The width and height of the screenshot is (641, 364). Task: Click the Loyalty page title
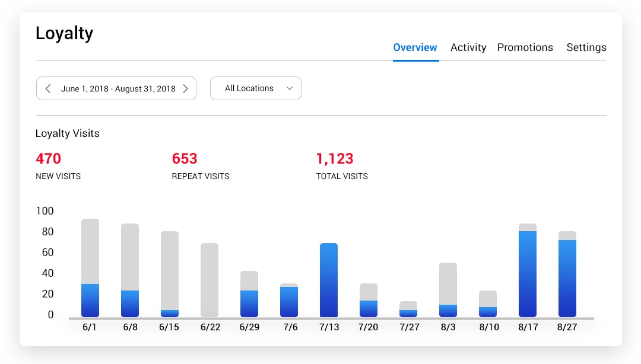pyautogui.click(x=64, y=33)
